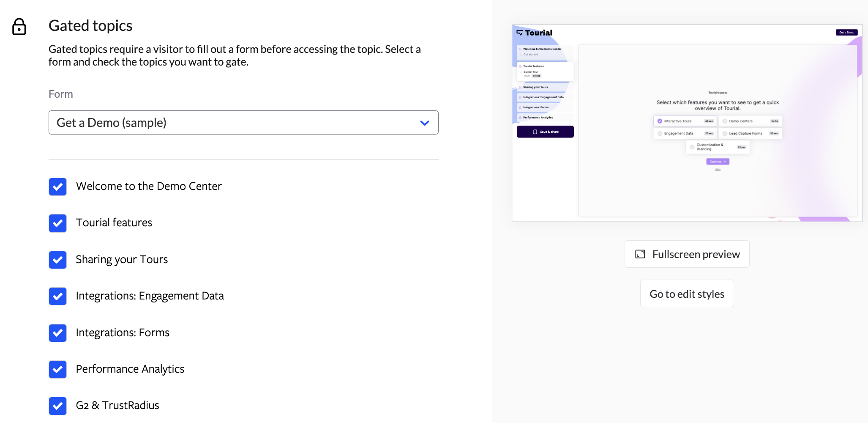
Task: Uncheck the Performance Analytics checkbox
Action: click(x=57, y=369)
